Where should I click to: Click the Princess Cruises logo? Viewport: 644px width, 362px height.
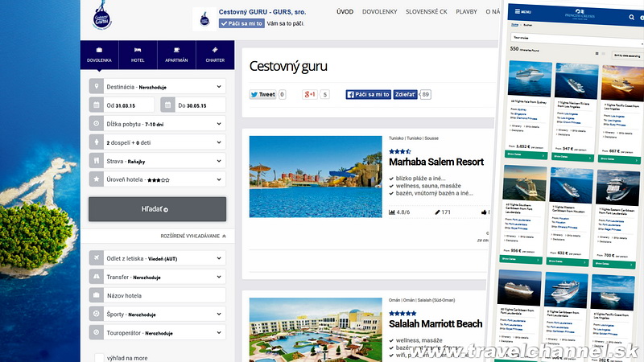[x=580, y=14]
